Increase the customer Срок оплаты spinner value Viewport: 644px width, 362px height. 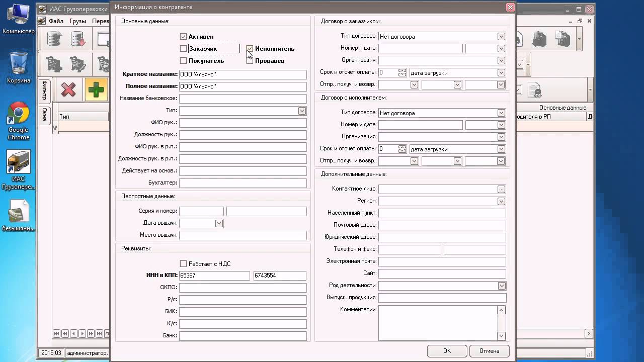click(x=402, y=71)
